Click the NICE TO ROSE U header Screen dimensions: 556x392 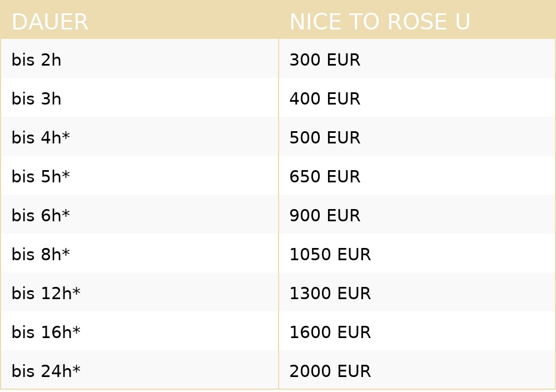(x=380, y=22)
